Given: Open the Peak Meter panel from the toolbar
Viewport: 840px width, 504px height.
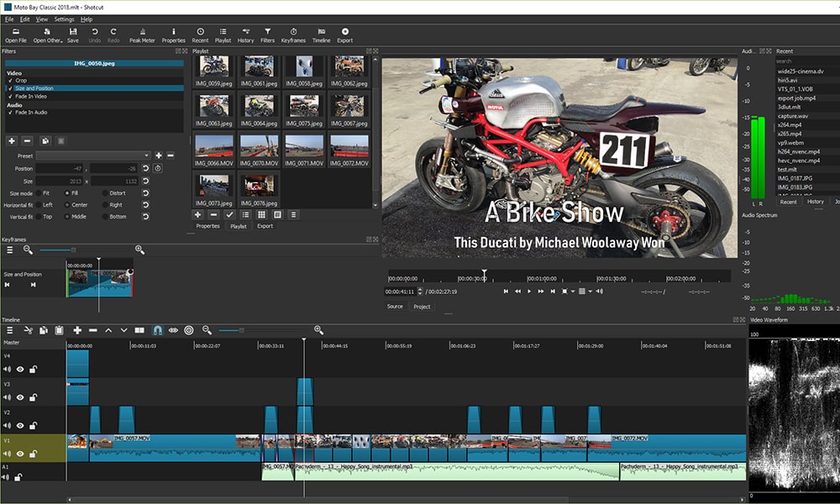Looking at the screenshot, I should click(x=142, y=35).
